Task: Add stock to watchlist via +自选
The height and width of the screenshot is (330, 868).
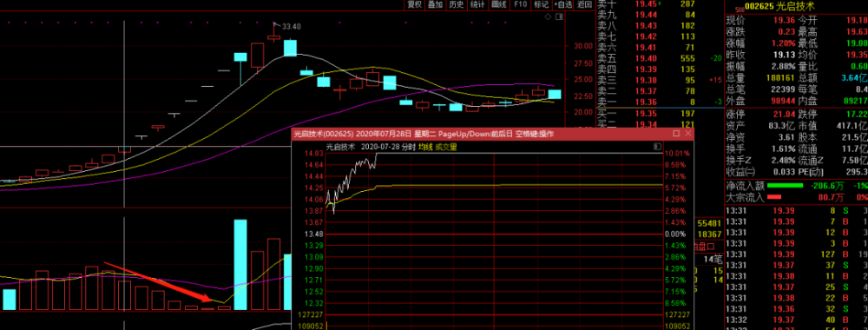Action: (563, 4)
